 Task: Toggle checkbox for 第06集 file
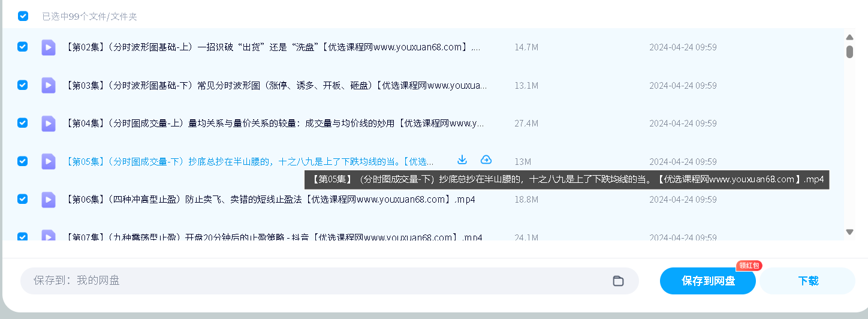click(23, 199)
